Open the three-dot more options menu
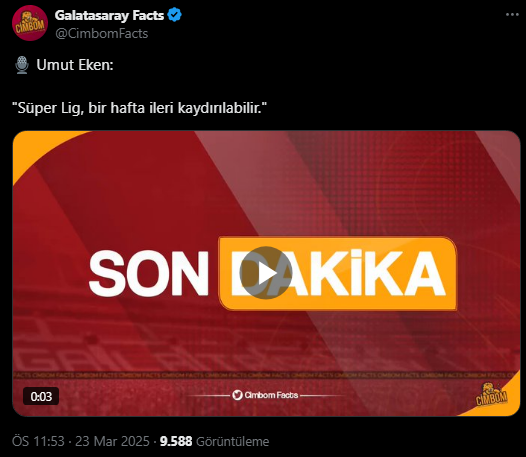This screenshot has height=457, width=526. (x=512, y=15)
